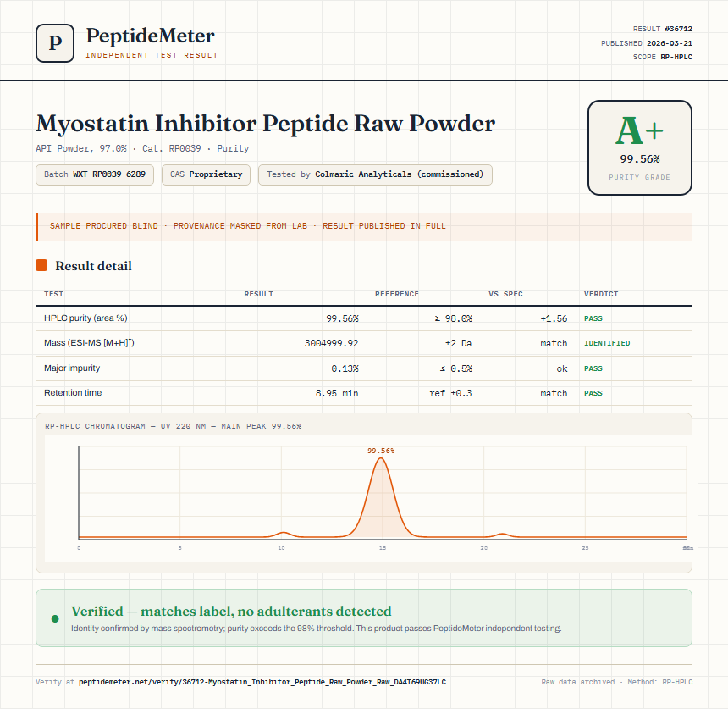Click the 'RESULT #36712' header text
Image resolution: width=728 pixels, height=709 pixels.
coord(663,29)
